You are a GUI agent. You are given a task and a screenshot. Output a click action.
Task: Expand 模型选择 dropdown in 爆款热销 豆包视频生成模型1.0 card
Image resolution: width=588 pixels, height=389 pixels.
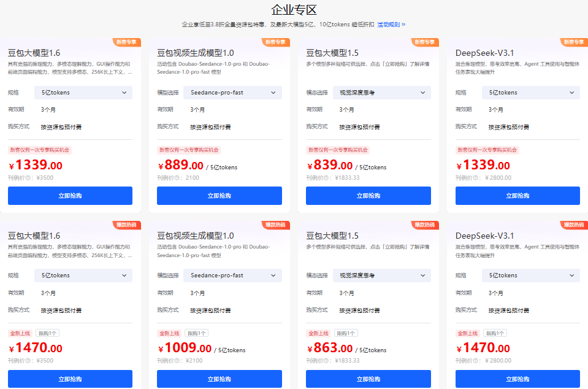pyautogui.click(x=232, y=275)
